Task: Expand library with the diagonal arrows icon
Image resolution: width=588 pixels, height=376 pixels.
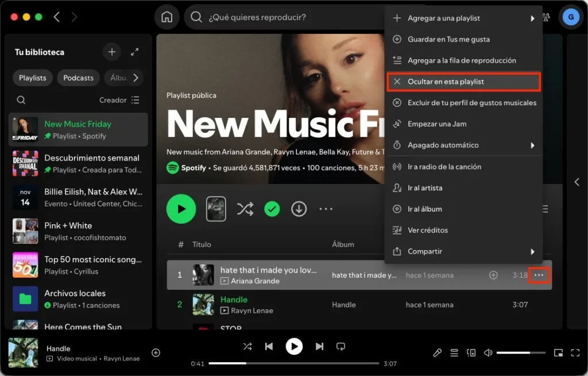Action: 134,52
